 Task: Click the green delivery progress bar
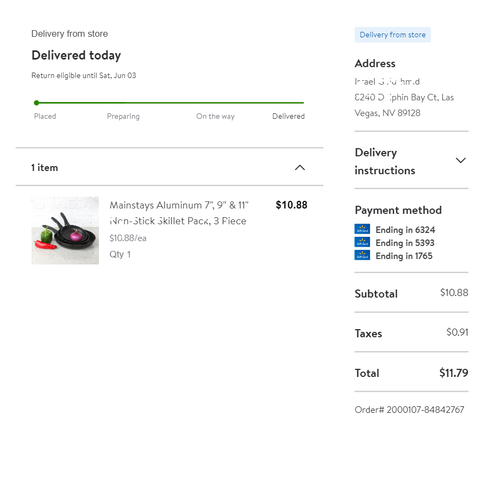[x=170, y=103]
